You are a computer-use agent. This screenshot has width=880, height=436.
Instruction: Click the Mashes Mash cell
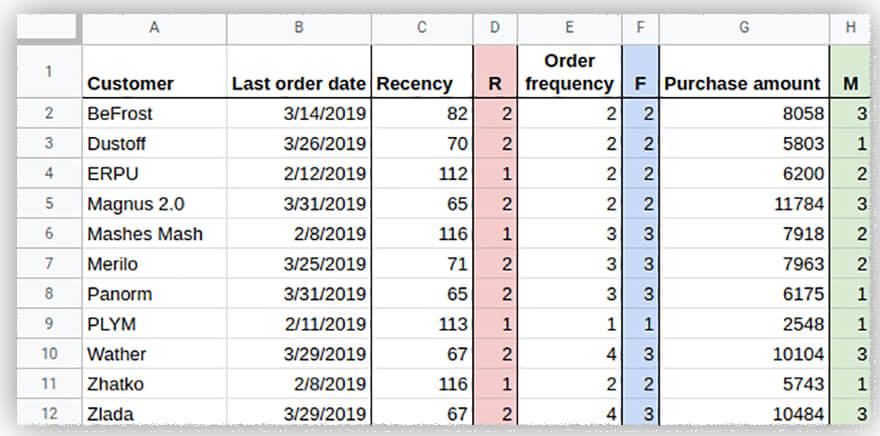click(154, 234)
